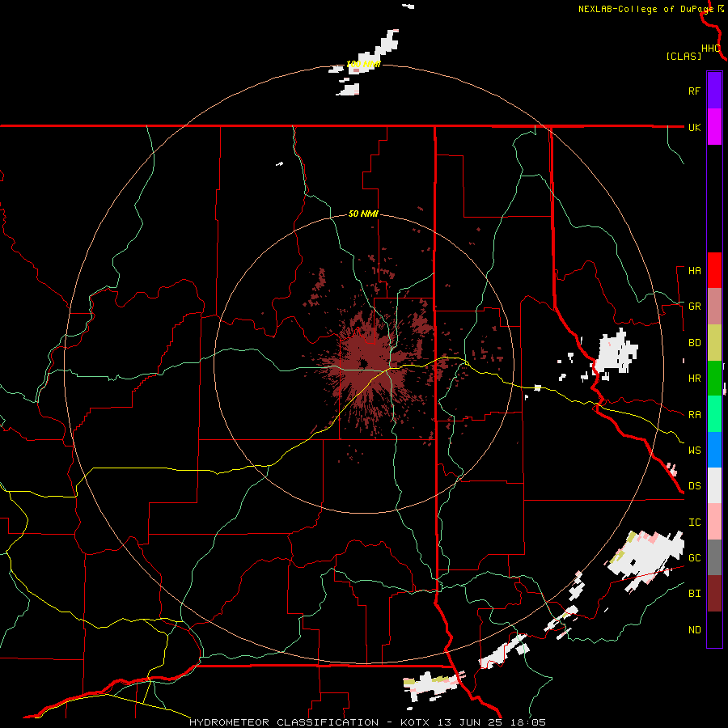
Task: Click the olive BD legend color swatch
Action: 714,342
